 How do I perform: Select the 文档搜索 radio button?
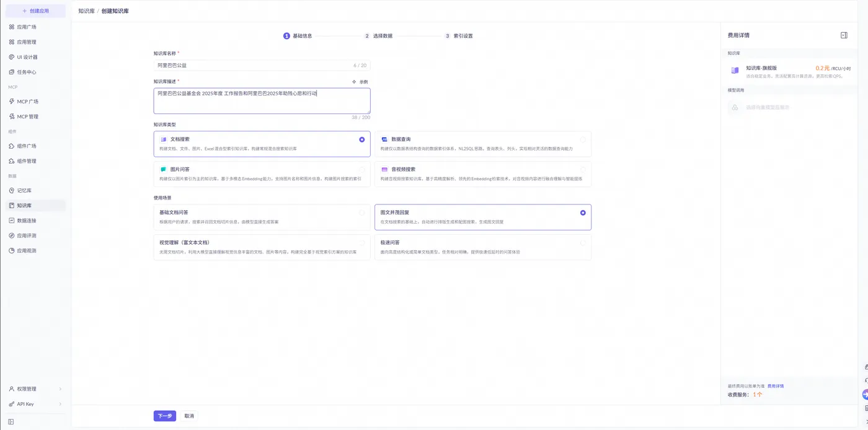point(362,139)
